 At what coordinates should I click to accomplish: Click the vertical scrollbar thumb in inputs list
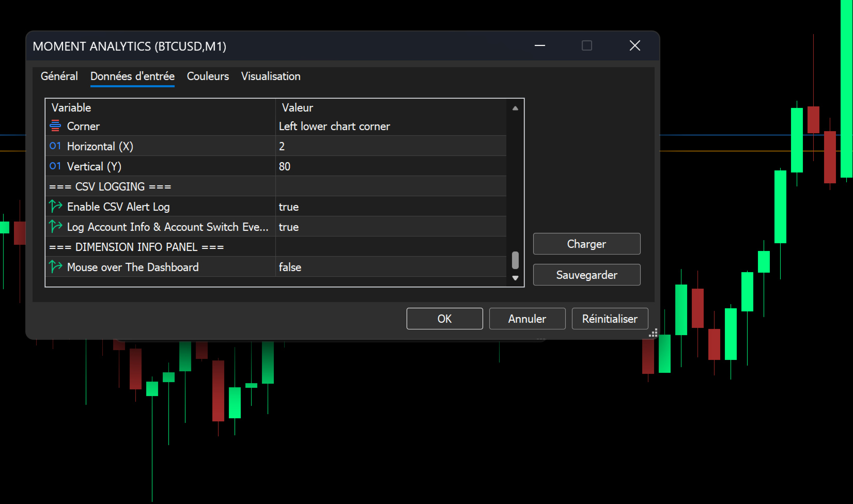pyautogui.click(x=515, y=260)
